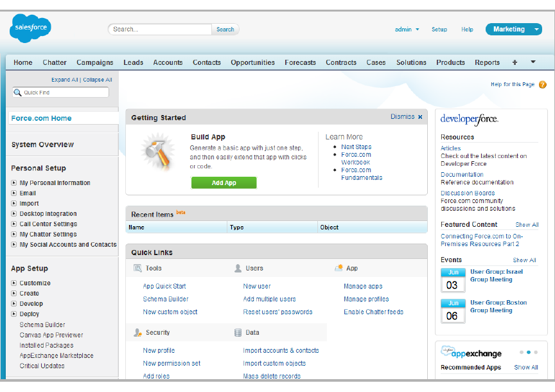Image resolution: width=555 pixels, height=392 pixels.
Task: Select the middle blue appexchange carousel dot
Action: (529, 352)
